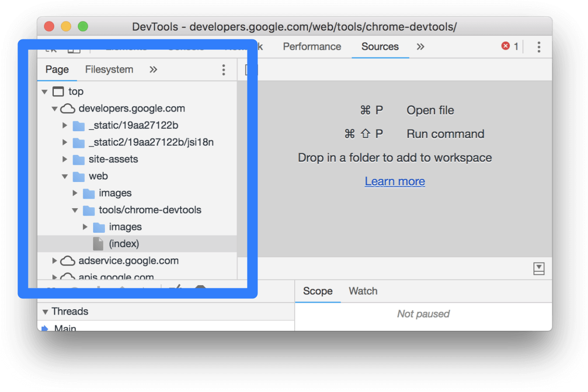Expand the _static2/19aa27122b/jsi18n folder
This screenshot has height=392, width=588.
pyautogui.click(x=65, y=143)
